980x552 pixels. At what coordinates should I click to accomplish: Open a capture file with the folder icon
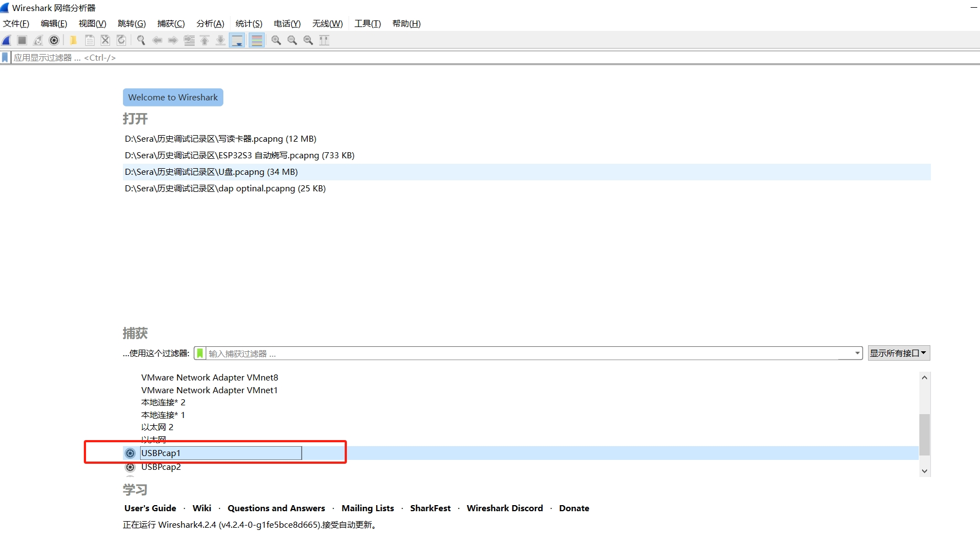coord(73,40)
